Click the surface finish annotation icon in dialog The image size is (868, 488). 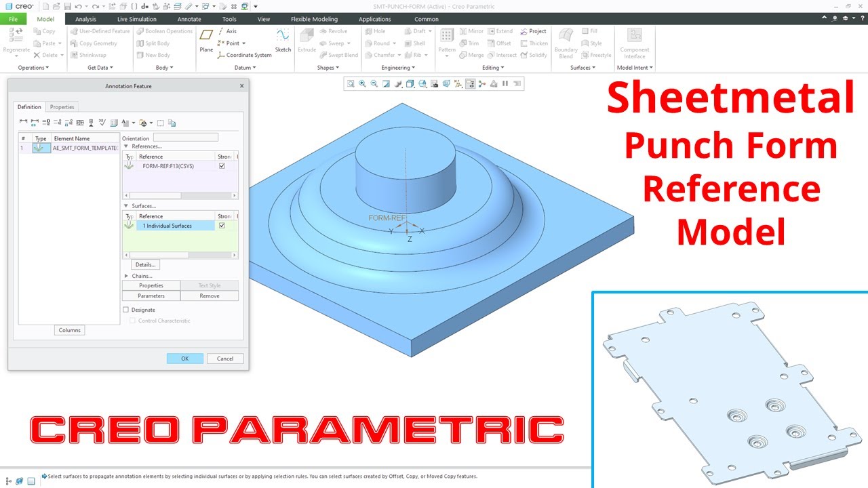(102, 123)
